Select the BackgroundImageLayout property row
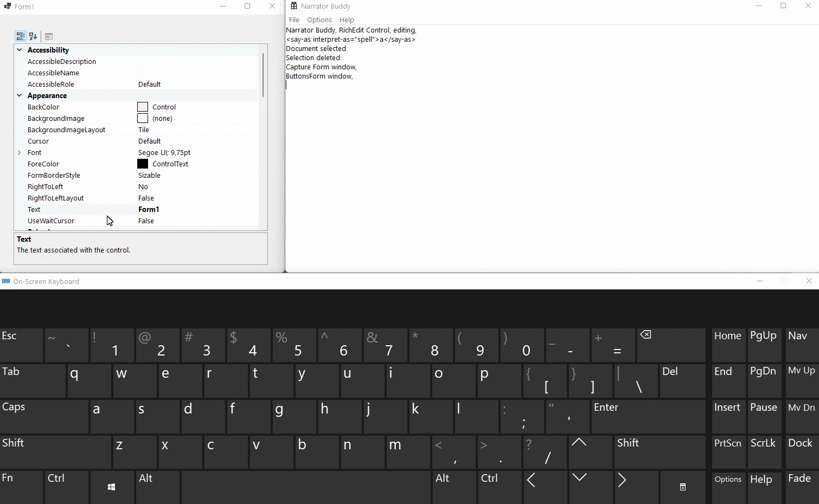Screen dimensions: 819x504 coord(137,130)
